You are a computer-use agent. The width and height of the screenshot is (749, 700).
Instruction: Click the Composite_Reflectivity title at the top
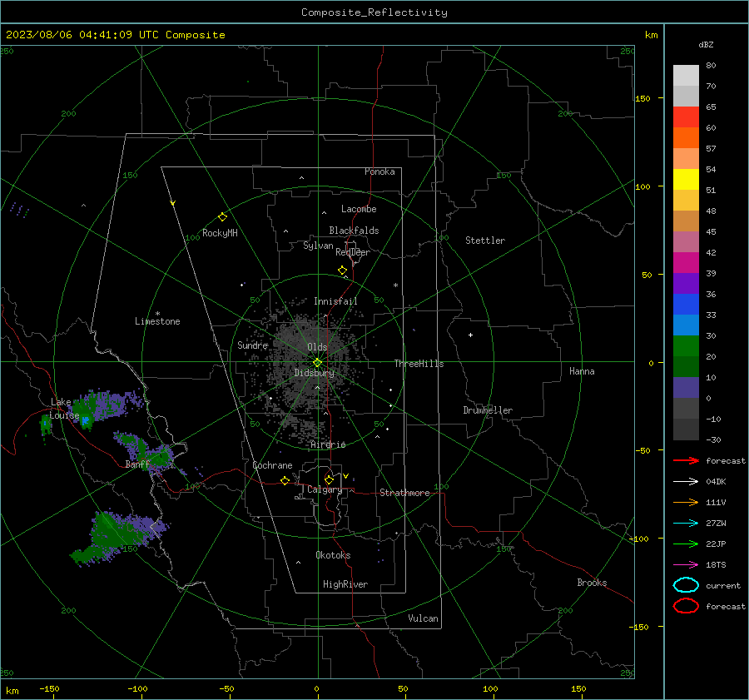[x=374, y=12]
